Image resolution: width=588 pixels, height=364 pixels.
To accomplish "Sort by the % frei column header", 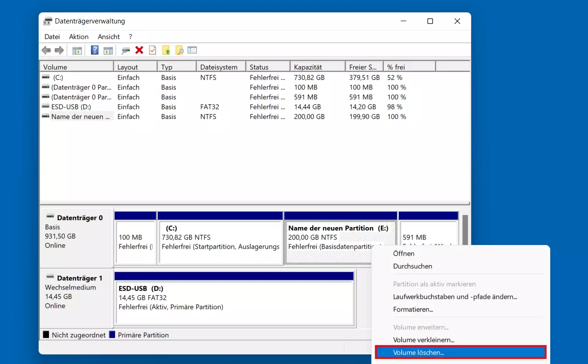I will (x=409, y=67).
